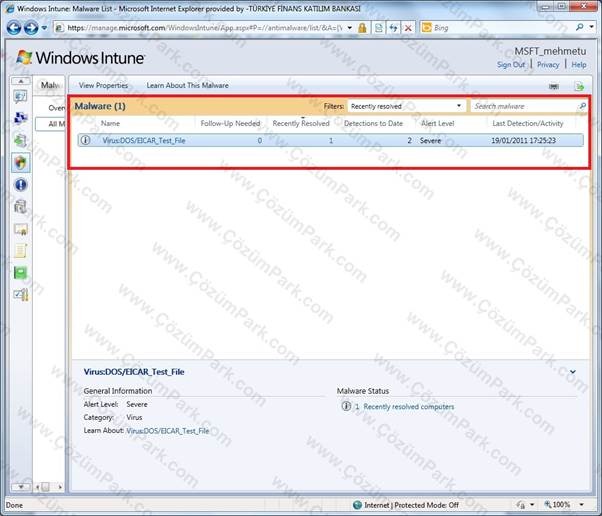602x516 pixels.
Task: Open Virus:DOS/EICAR_Test_File link in malware list
Action: 144,141
